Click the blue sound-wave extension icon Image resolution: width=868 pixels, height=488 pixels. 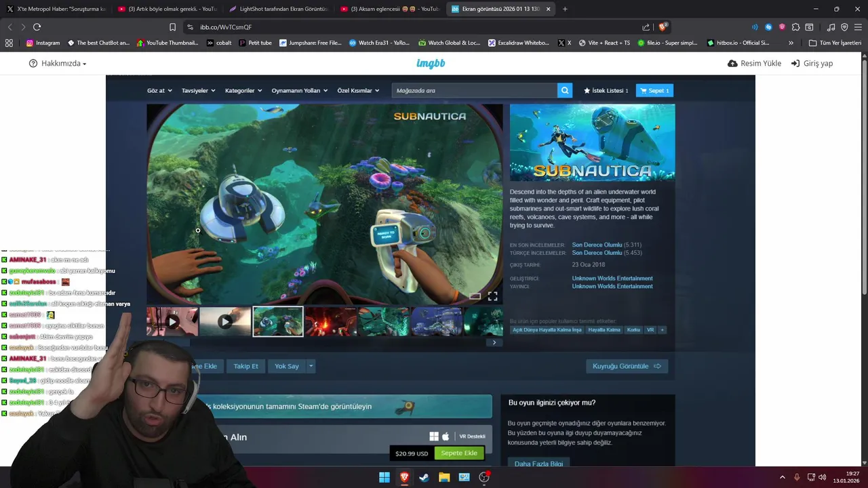[755, 27]
